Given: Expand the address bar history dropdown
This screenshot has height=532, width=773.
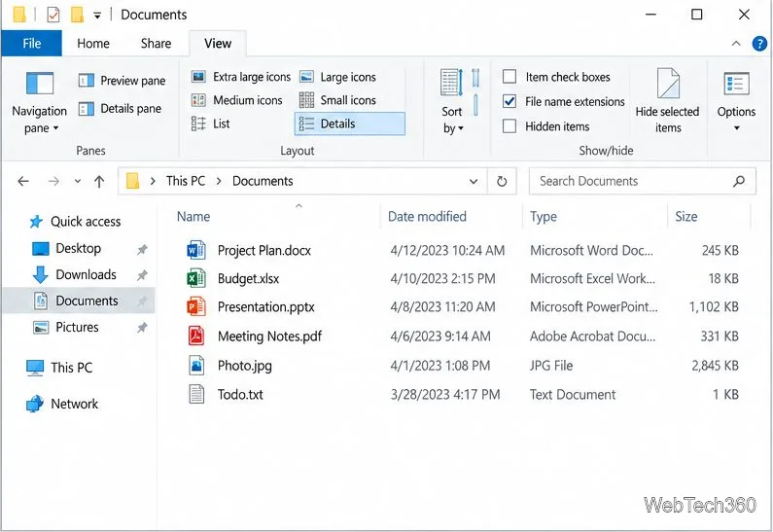Looking at the screenshot, I should click(x=474, y=182).
